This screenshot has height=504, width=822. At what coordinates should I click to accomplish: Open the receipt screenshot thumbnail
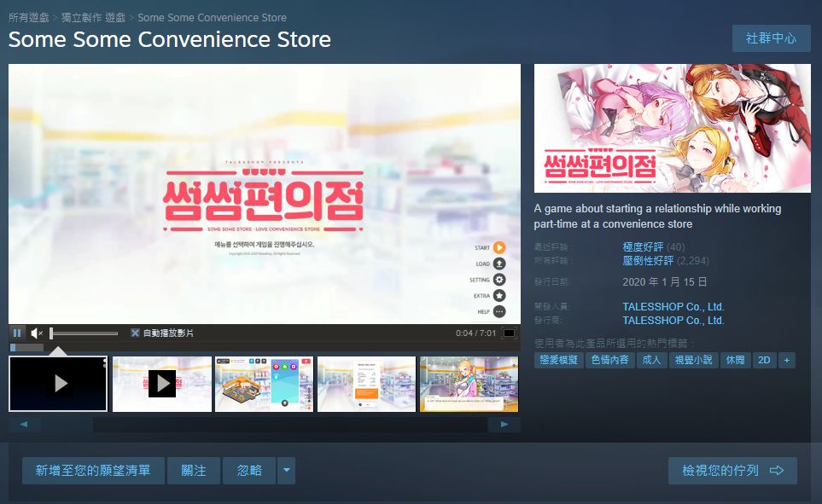point(366,384)
